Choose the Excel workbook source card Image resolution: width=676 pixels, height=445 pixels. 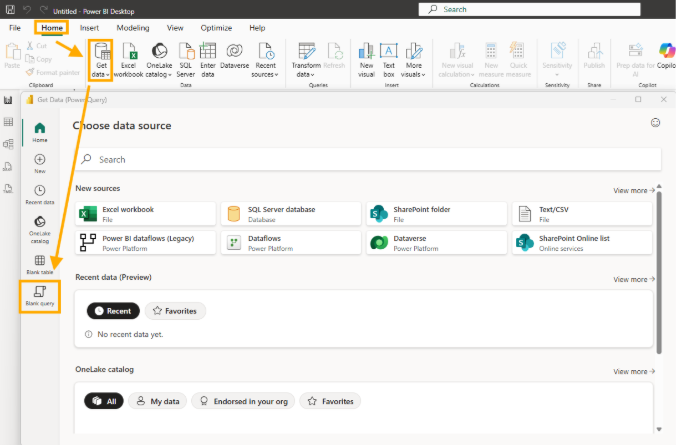[x=146, y=214]
